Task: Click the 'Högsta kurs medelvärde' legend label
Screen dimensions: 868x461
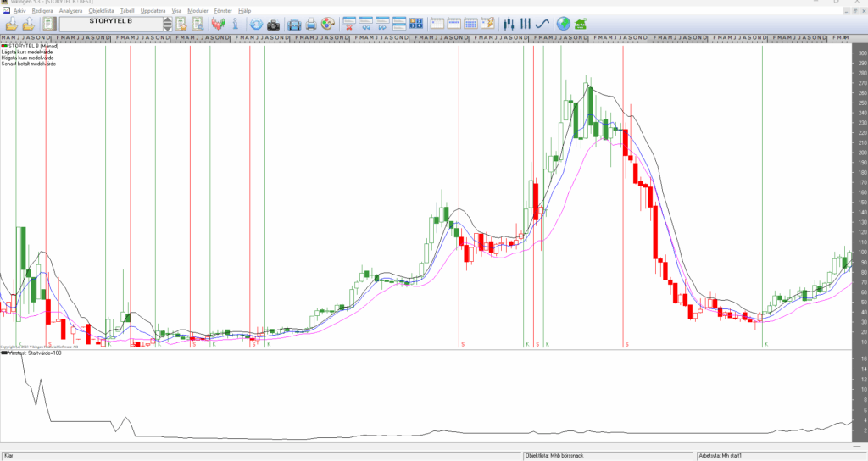Action: tap(28, 58)
